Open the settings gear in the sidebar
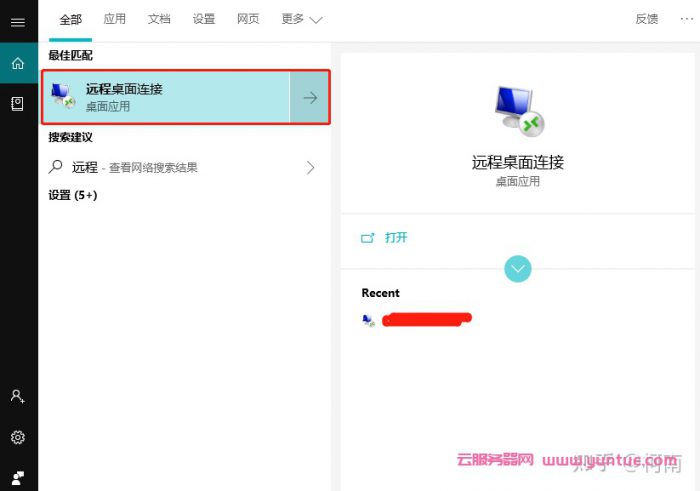 tap(17, 437)
